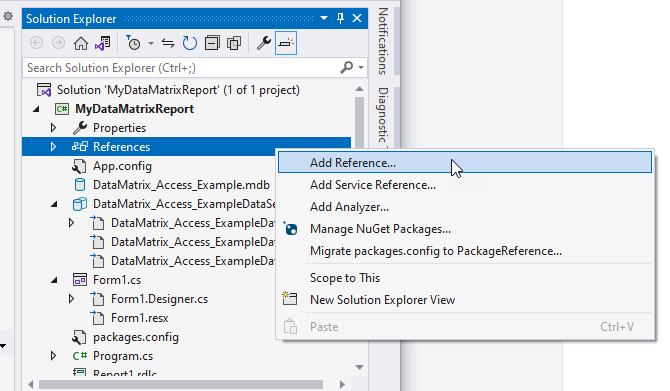
Task: Select Form1.cs tree item text
Action: [117, 280]
